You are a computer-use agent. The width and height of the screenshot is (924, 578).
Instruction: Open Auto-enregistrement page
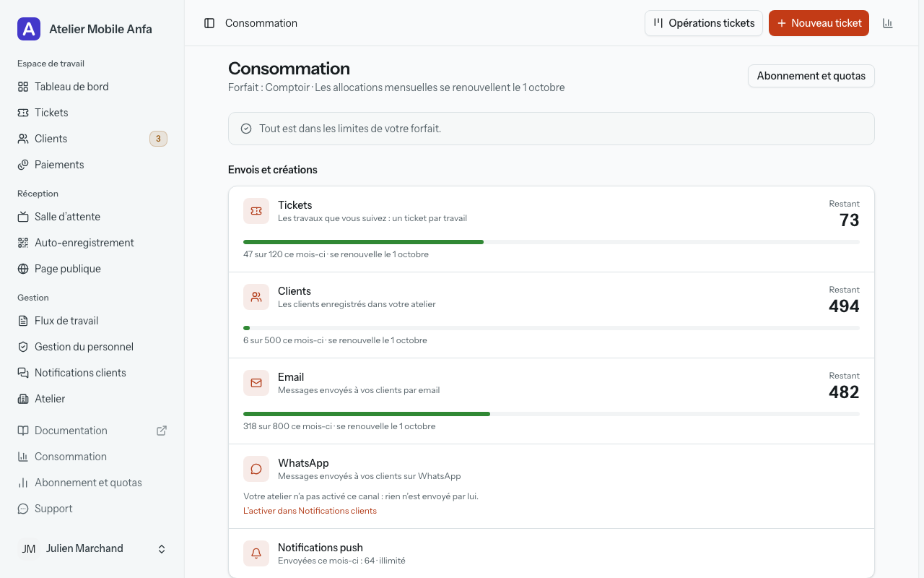click(92, 243)
